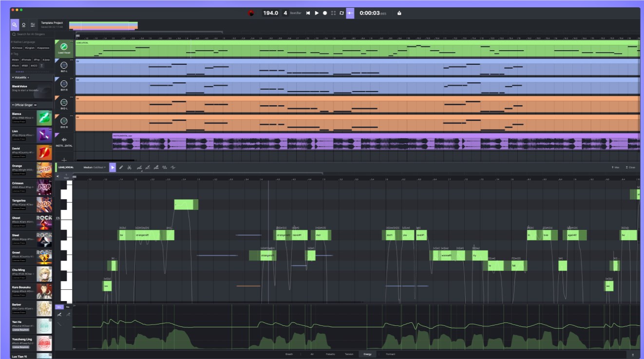The width and height of the screenshot is (644, 359).
Task: Collapse the piano keys with the arrow
Action: click(x=58, y=176)
